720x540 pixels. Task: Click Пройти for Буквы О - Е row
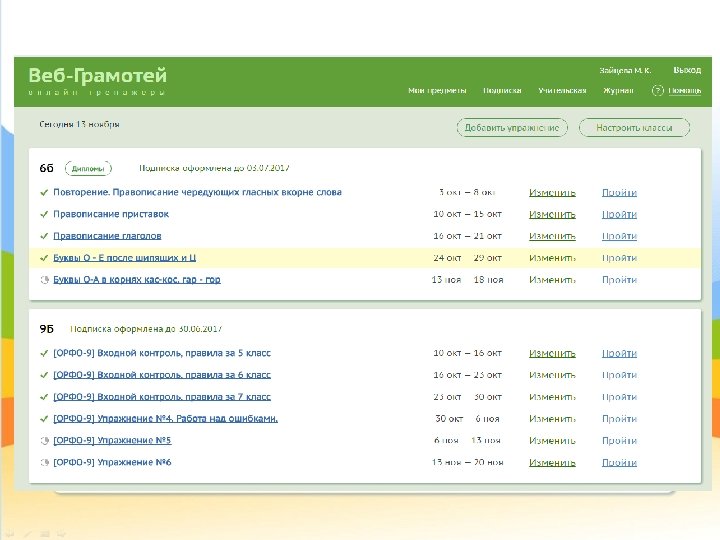tap(619, 258)
